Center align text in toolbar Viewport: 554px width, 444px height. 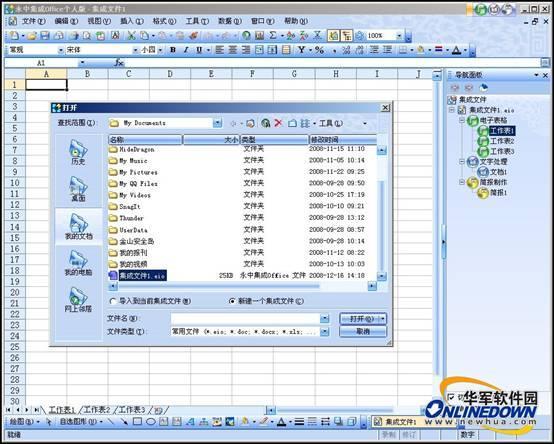pyautogui.click(x=233, y=50)
